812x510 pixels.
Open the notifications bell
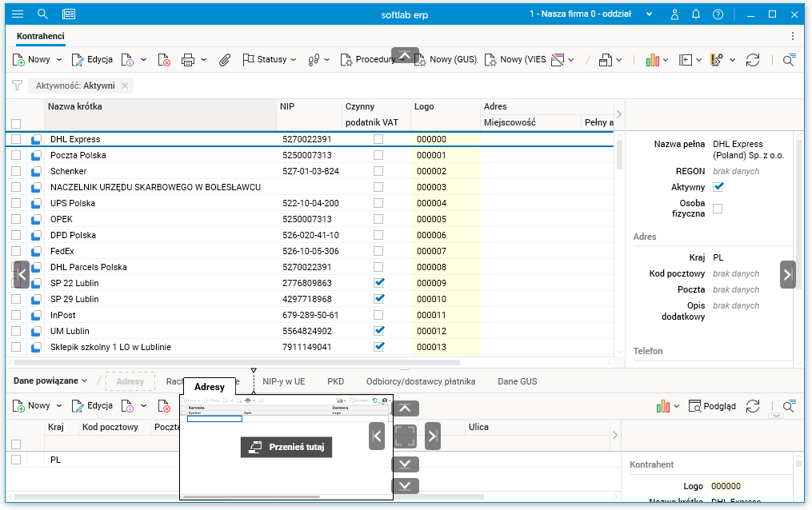(x=696, y=14)
